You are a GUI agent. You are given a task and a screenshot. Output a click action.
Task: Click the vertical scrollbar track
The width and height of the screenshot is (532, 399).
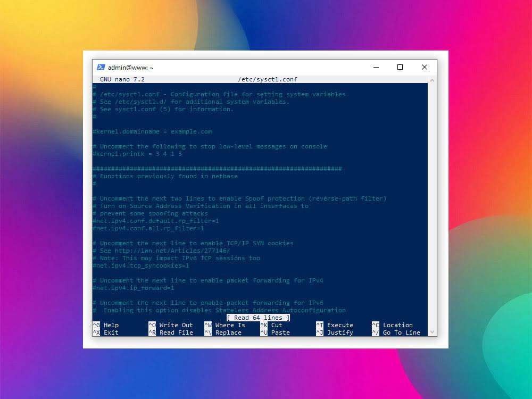pos(431,213)
